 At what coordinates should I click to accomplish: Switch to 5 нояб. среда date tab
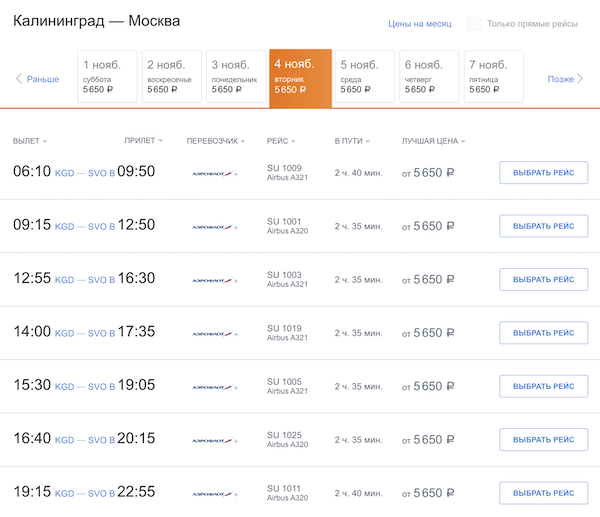(364, 76)
